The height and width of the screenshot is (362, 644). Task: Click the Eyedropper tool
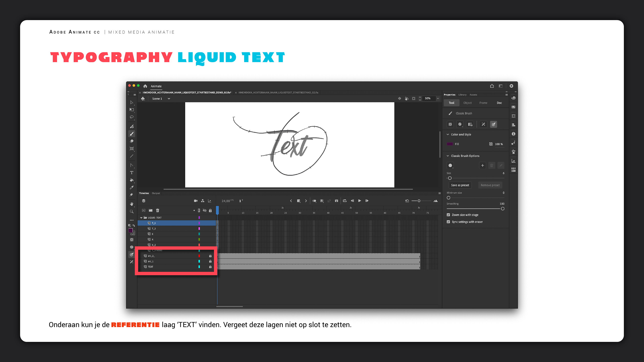[x=132, y=187]
